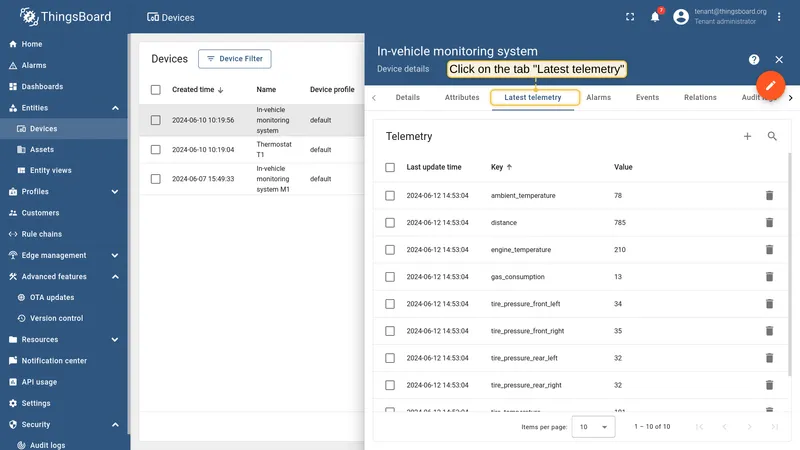
Task: Select the Latest telemetry tab
Action: [533, 97]
